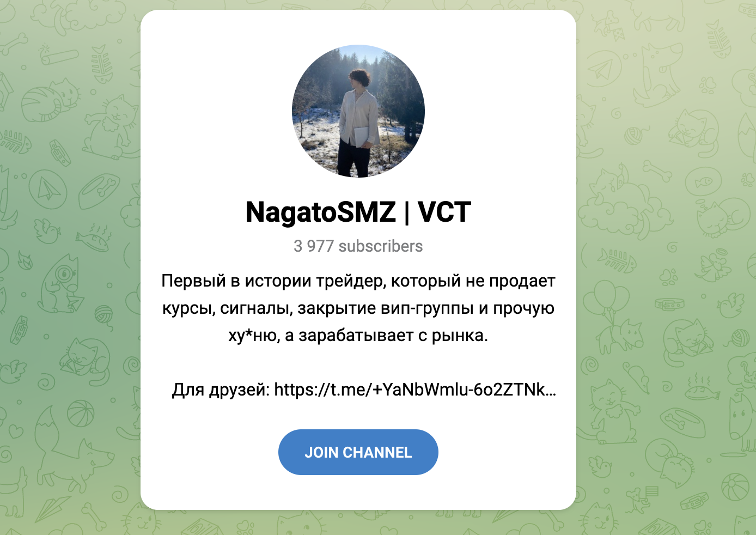Click the beach ball doodle left of card
Screen dimensions: 756x535
coord(81,413)
